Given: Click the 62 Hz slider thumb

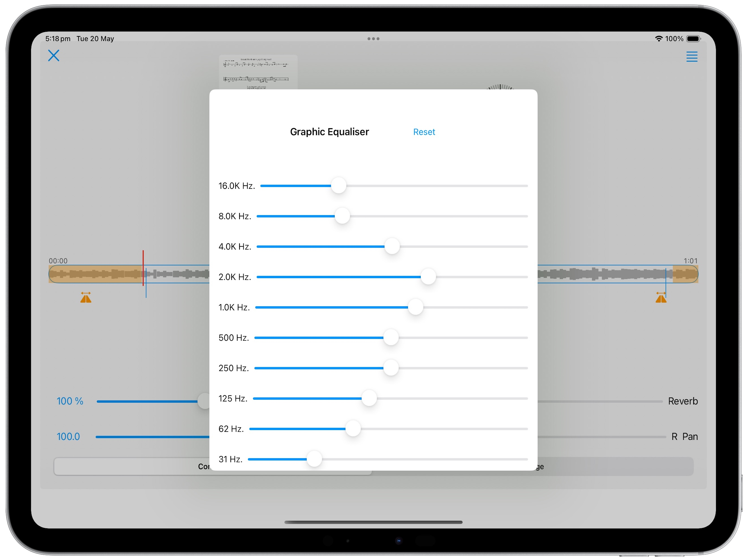Looking at the screenshot, I should coord(353,429).
